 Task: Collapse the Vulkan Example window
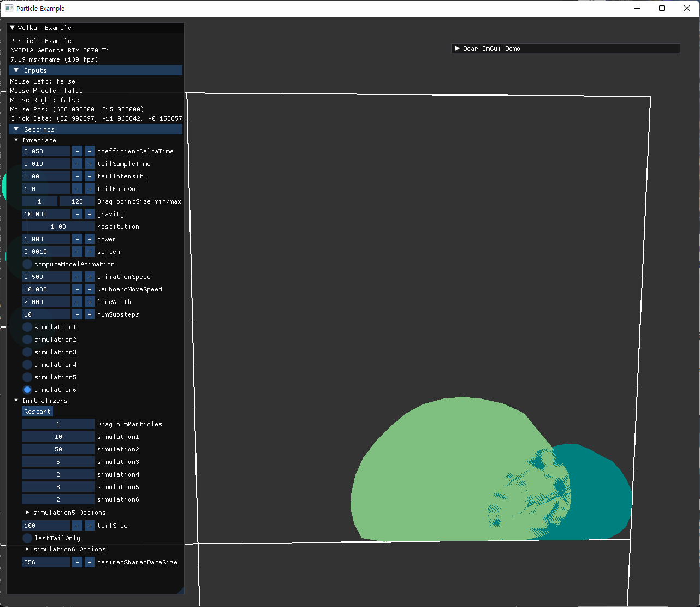coord(13,28)
